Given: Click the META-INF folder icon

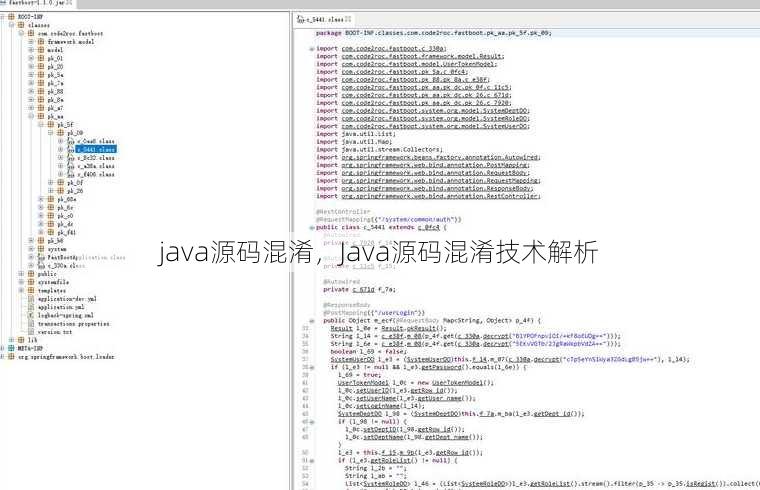Looking at the screenshot, I should 11,348.
